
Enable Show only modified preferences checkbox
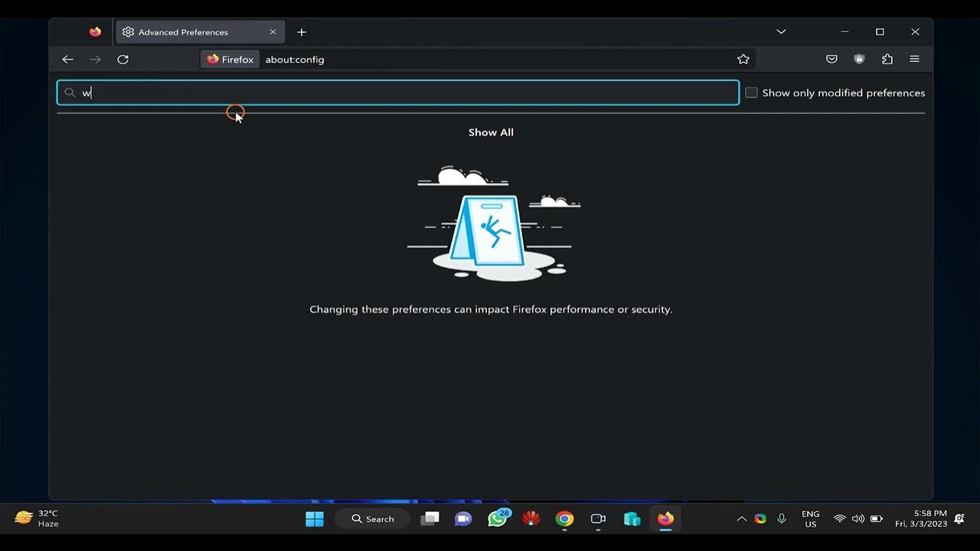(x=751, y=93)
